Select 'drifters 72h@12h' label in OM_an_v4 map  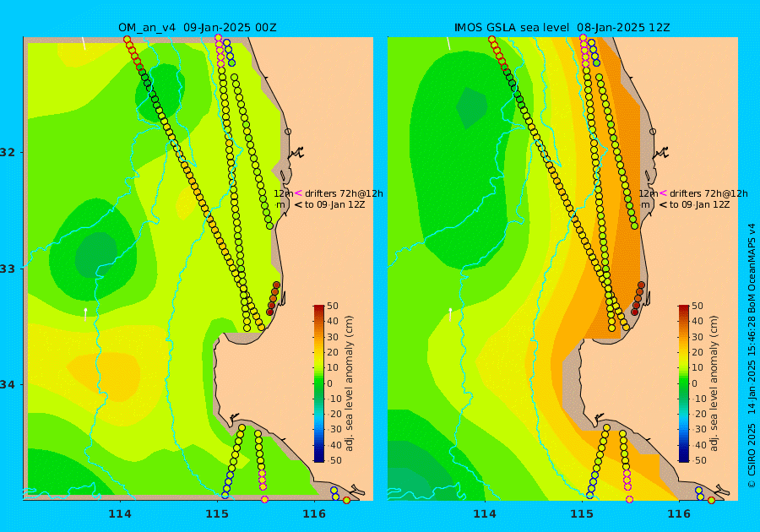344,193
